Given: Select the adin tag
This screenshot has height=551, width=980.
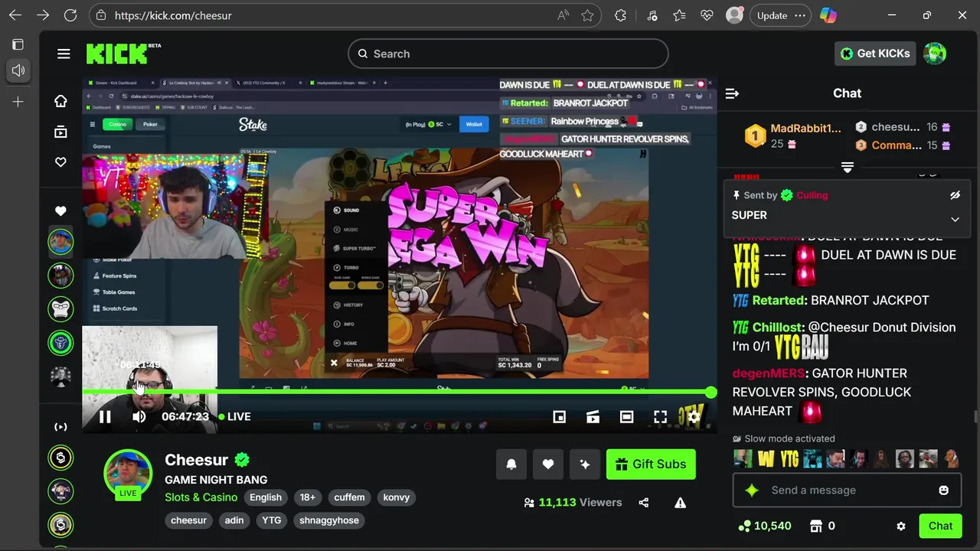Looking at the screenshot, I should [x=234, y=520].
